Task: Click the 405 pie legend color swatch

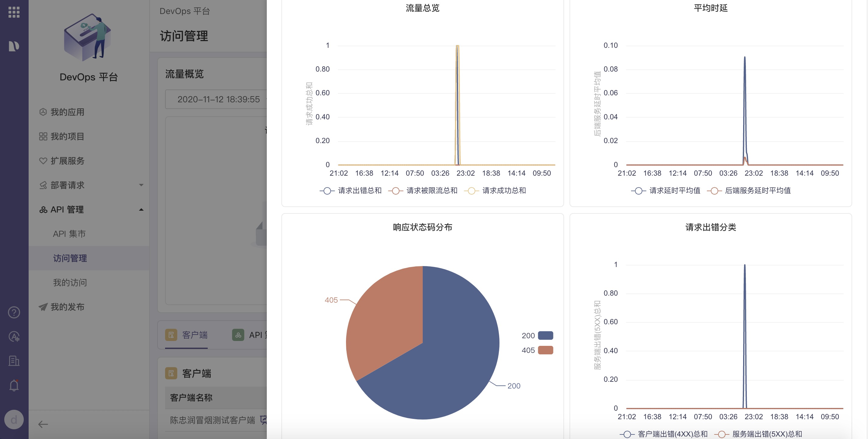Action: tap(545, 350)
